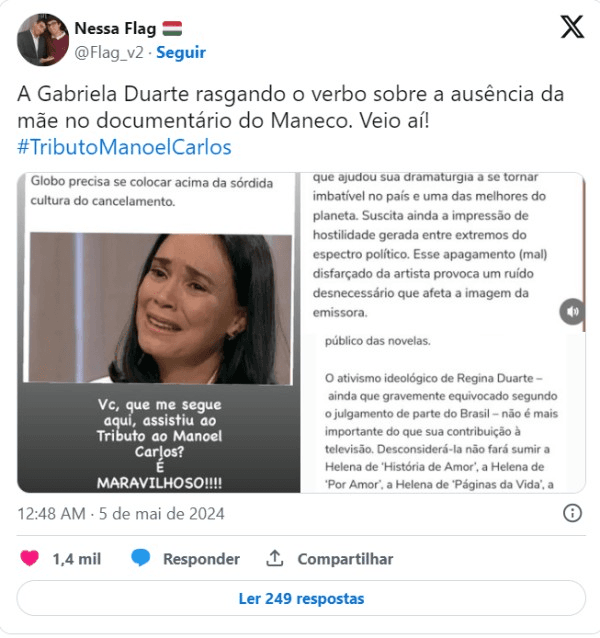
Task: Click the Nessa Flag display name
Action: pos(116,28)
